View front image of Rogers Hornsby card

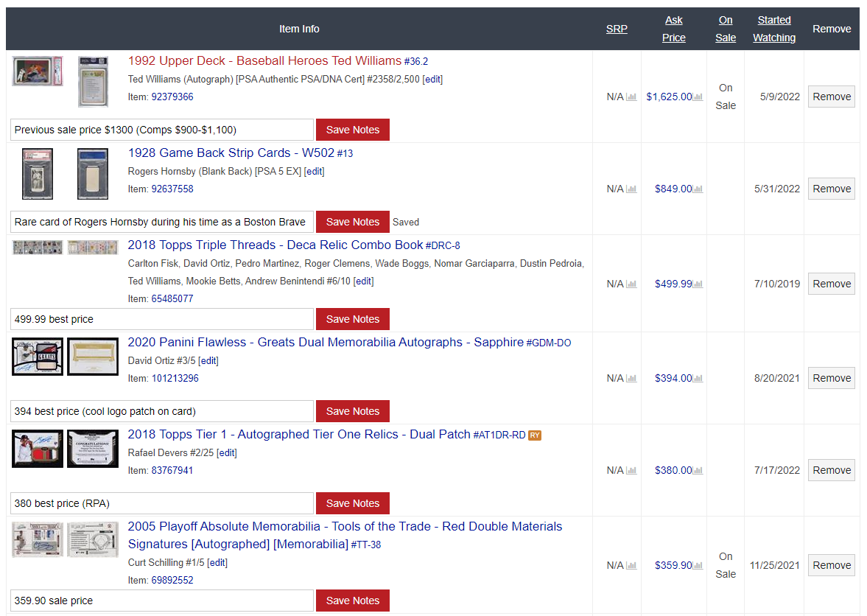[x=38, y=174]
